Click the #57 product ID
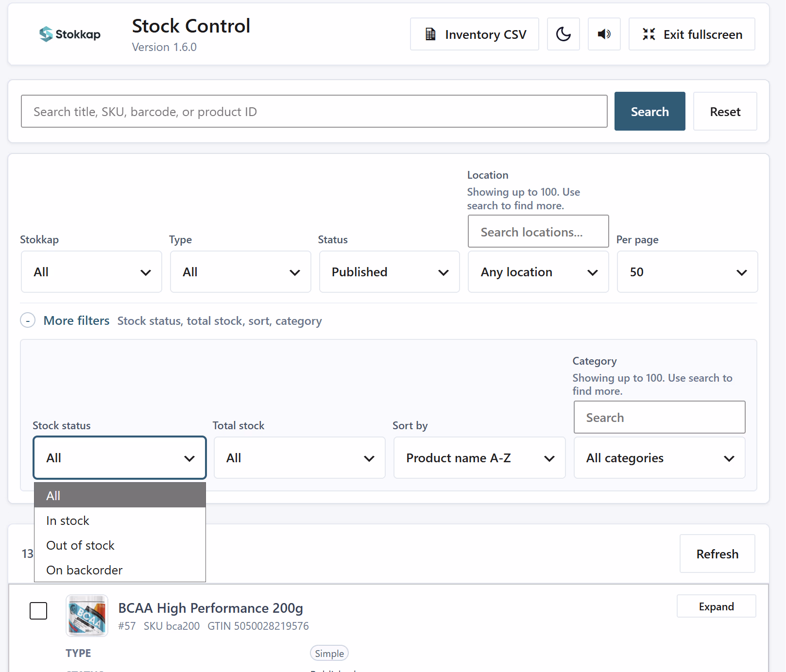 point(127,626)
